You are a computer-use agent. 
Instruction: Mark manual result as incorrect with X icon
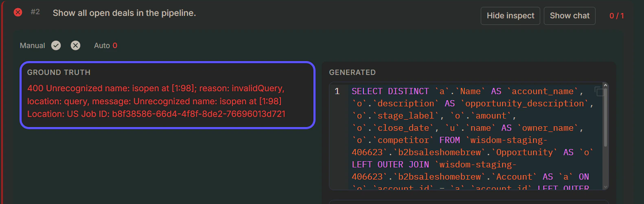click(76, 46)
